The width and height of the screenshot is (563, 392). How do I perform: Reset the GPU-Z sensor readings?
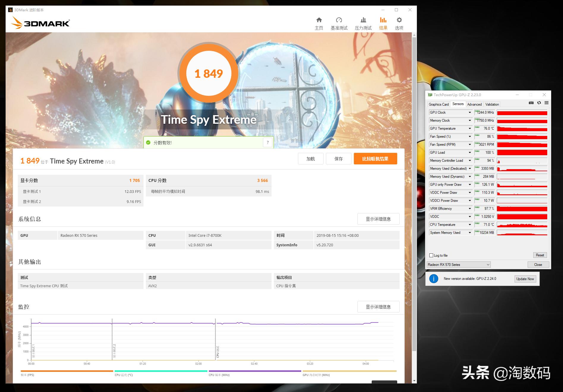coord(540,255)
